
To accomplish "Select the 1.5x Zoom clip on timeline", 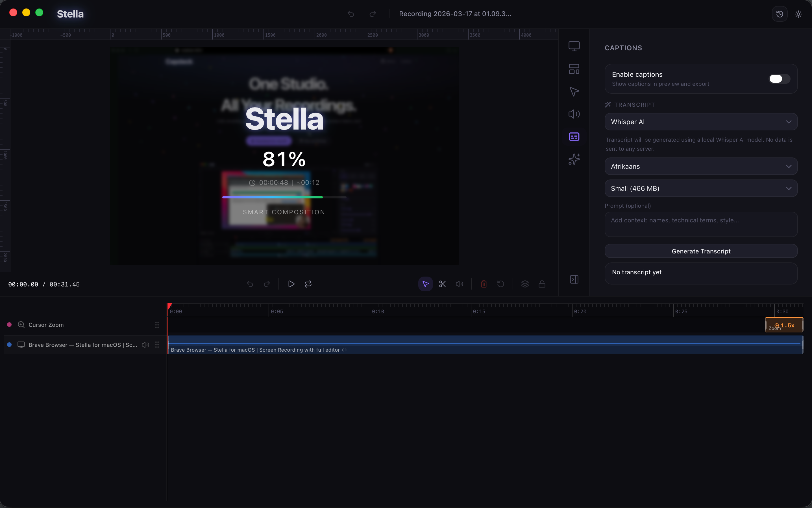I will pos(784,325).
